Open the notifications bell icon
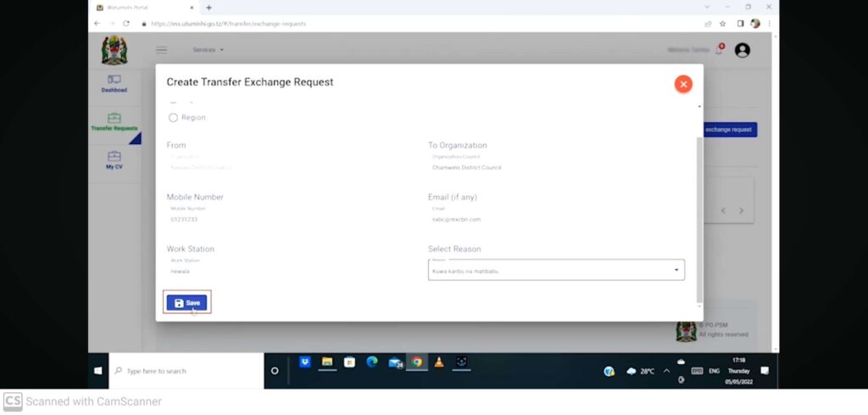This screenshot has height=415, width=868. pyautogui.click(x=719, y=50)
